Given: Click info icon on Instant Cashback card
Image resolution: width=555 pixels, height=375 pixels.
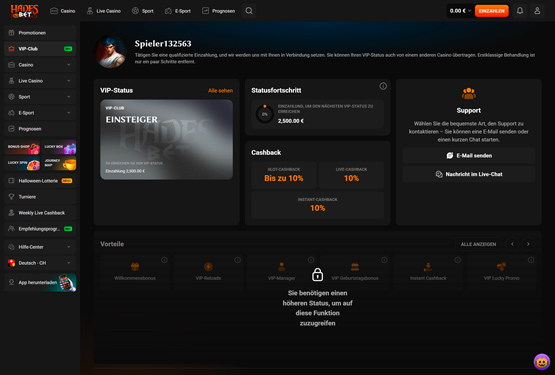Looking at the screenshot, I should click(457, 260).
